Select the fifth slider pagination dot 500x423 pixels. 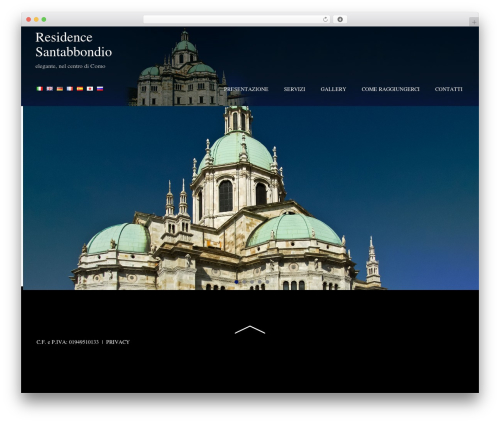(267, 282)
